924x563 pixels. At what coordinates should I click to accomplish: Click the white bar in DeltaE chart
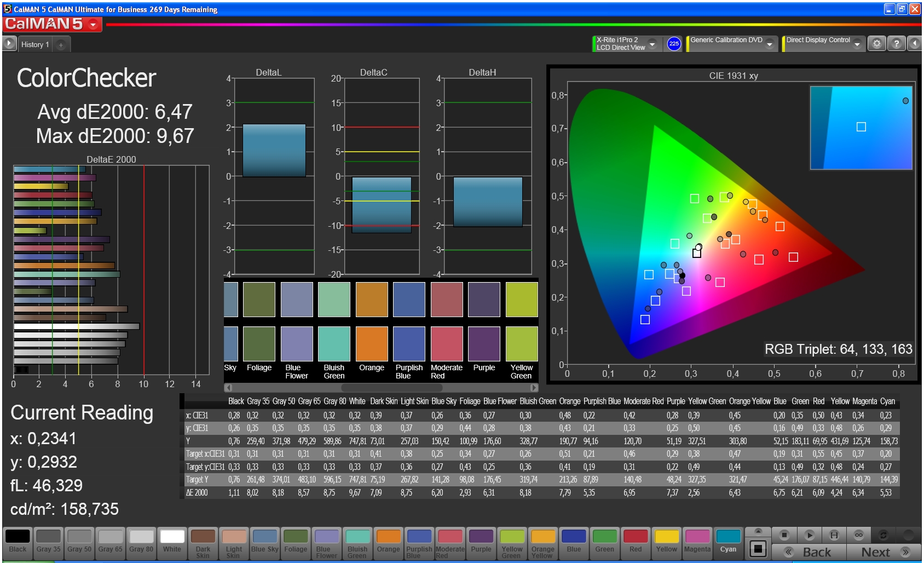[x=77, y=326]
